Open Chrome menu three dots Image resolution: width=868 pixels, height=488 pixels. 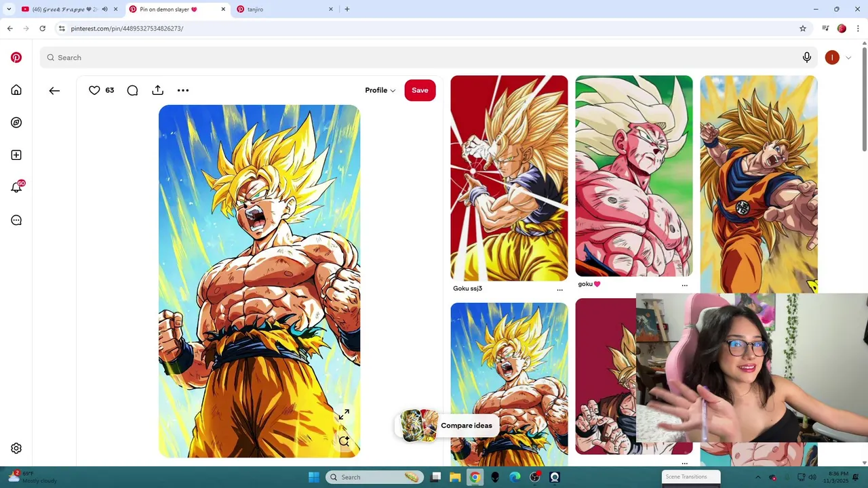tap(858, 28)
